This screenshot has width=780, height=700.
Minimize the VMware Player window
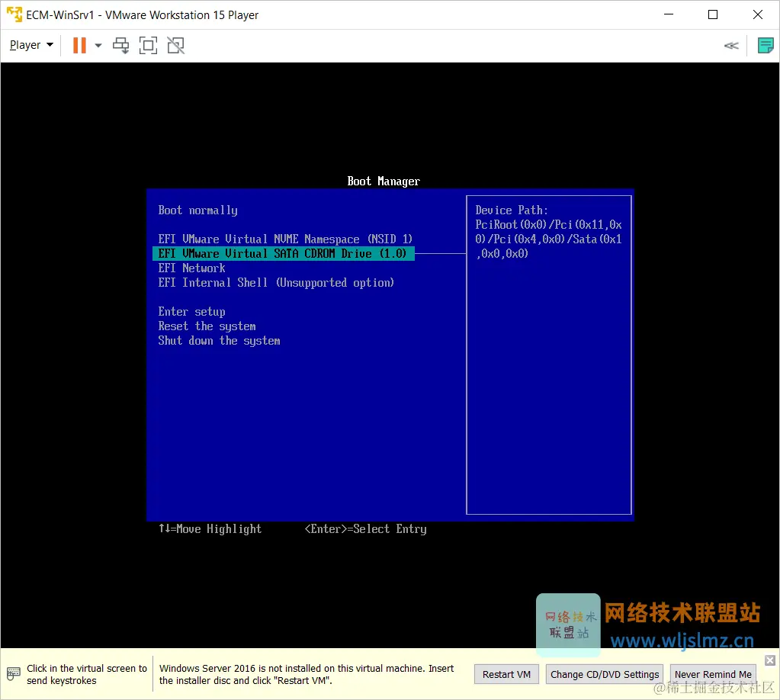(x=669, y=14)
